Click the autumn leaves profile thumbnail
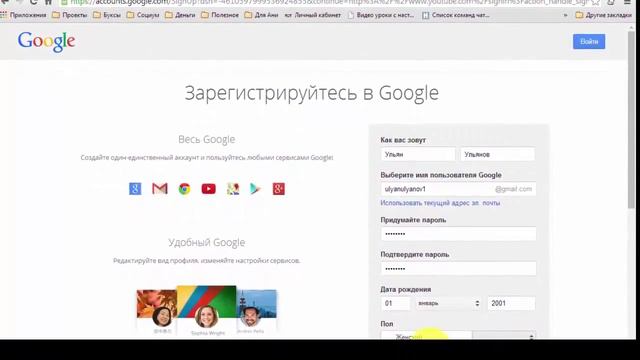The height and width of the screenshot is (360, 640). pyautogui.click(x=157, y=311)
